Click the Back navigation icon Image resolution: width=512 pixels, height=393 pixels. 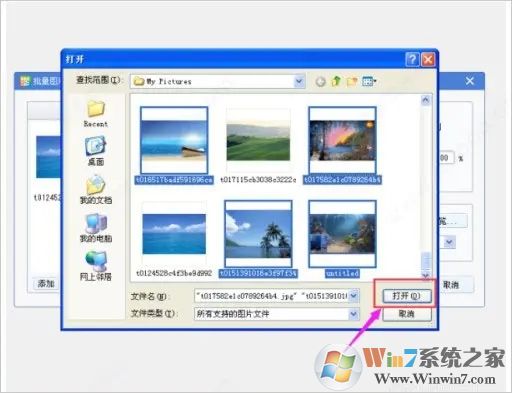(320, 81)
